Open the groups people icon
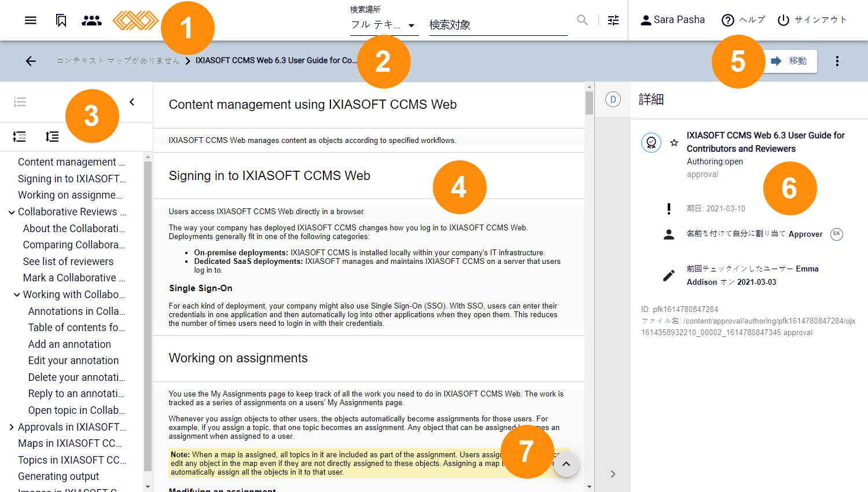This screenshot has height=492, width=868. click(x=91, y=20)
